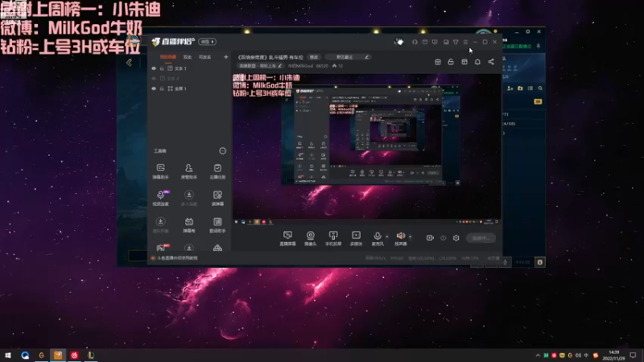Add the 直播屏幕 screen capture source
Image resolution: width=644 pixels, height=362 pixels.
[287, 238]
